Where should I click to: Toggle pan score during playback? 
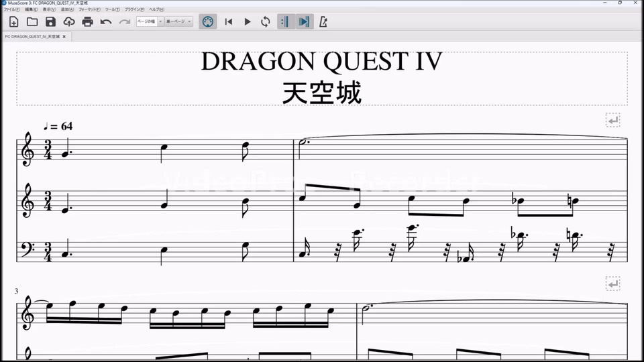[x=305, y=21]
